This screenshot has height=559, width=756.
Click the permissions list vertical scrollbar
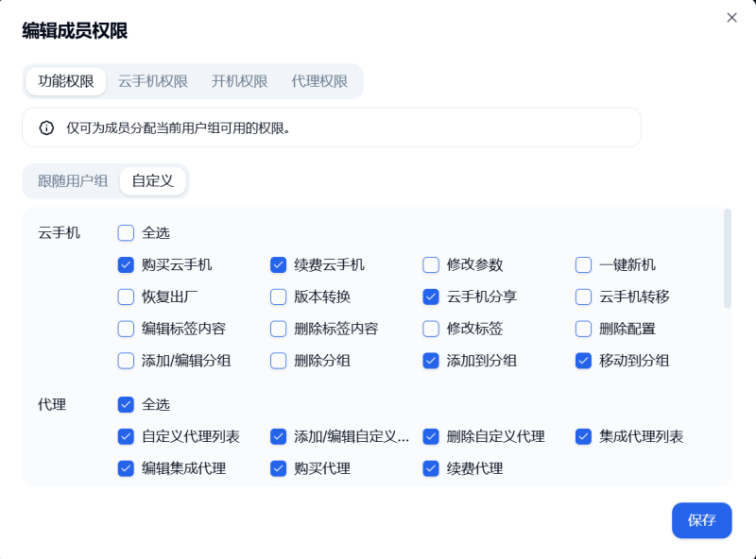[728, 259]
